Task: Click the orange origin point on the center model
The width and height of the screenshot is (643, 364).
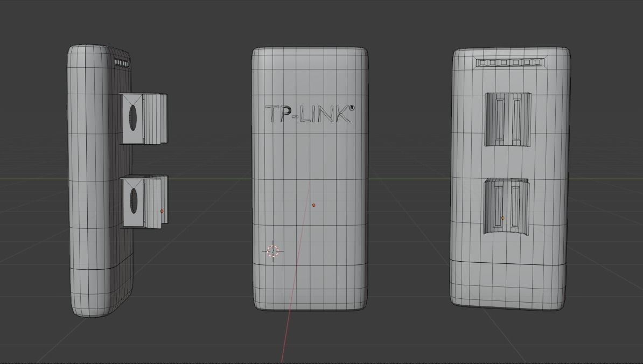Action: (x=314, y=205)
